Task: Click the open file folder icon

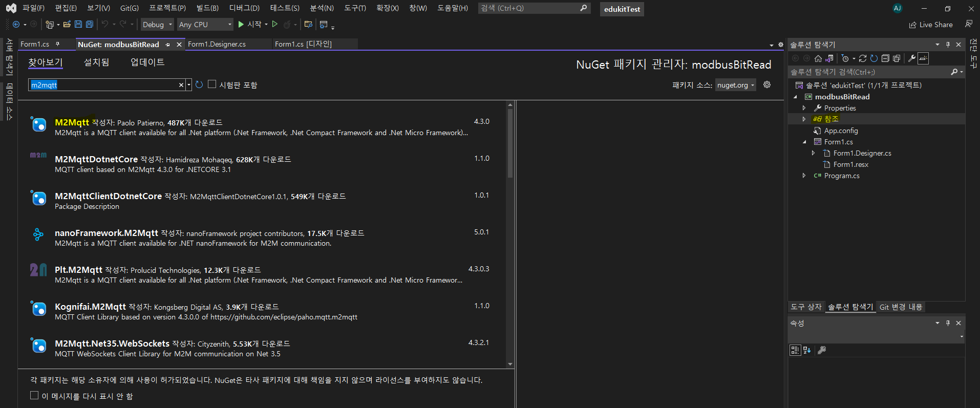Action: (x=67, y=25)
